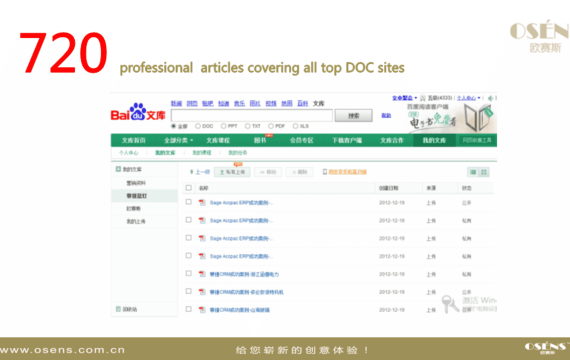570x360 pixels.
Task: Click the Baidu Wenku paw logo
Action: click(x=138, y=111)
